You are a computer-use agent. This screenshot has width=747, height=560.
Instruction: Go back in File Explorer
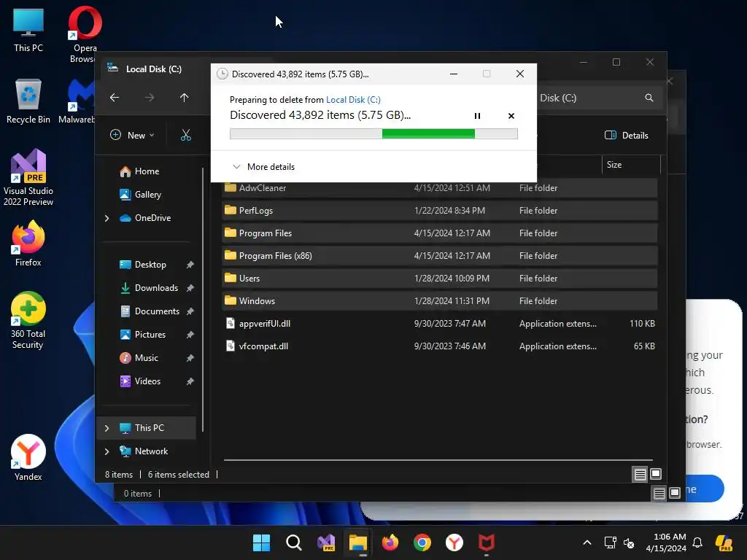(x=115, y=98)
